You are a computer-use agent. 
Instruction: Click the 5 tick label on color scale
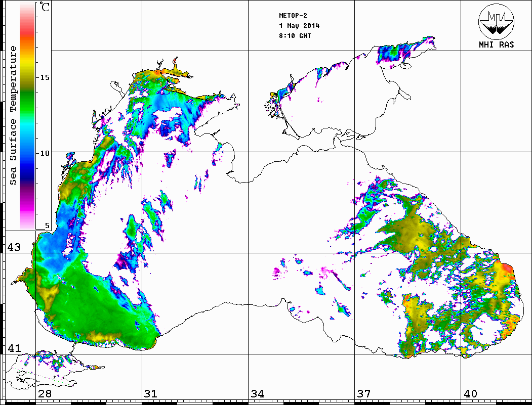47,226
